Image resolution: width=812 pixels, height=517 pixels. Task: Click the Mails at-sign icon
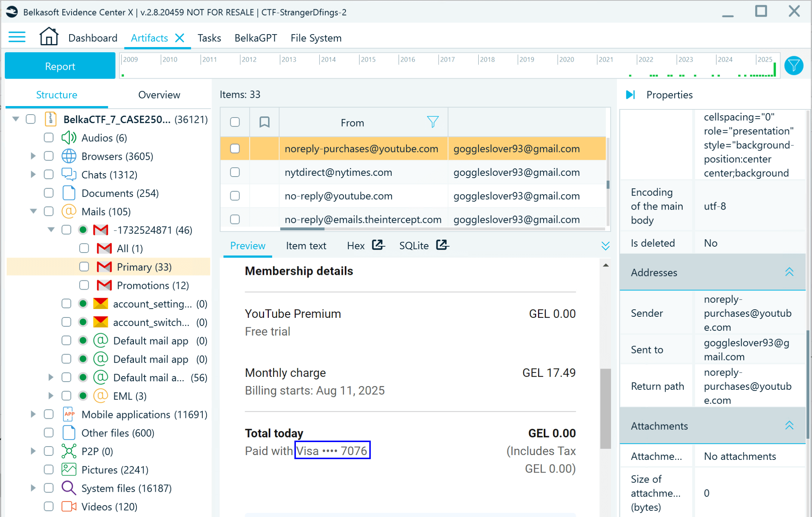click(69, 211)
